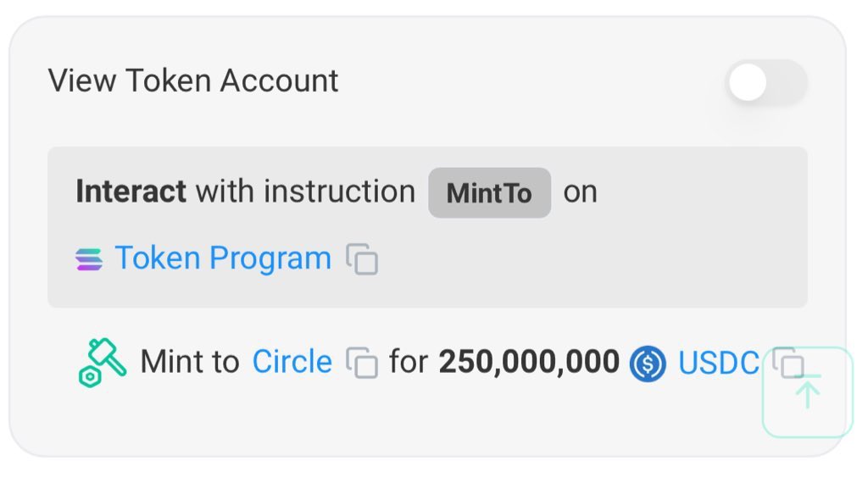Copy the Token Program address
The height and width of the screenshot is (489, 868).
362,258
